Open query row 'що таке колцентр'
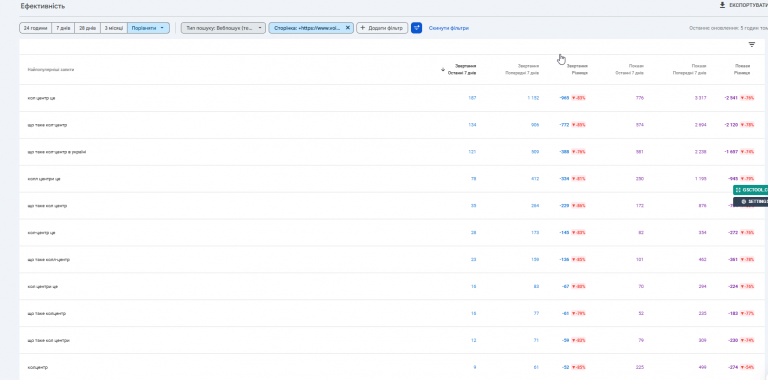Viewport: 768px width, 380px height. [x=391, y=313]
